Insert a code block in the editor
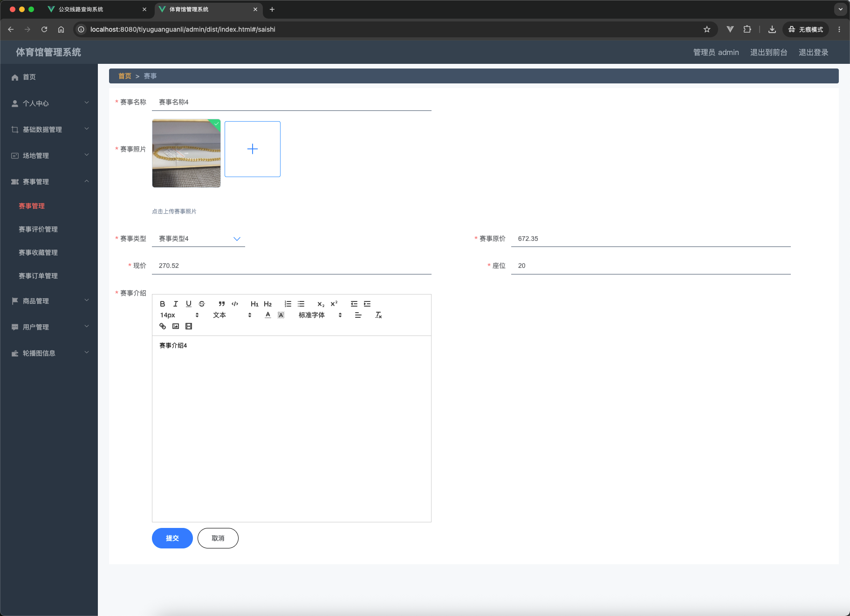The width and height of the screenshot is (850, 616). [235, 304]
